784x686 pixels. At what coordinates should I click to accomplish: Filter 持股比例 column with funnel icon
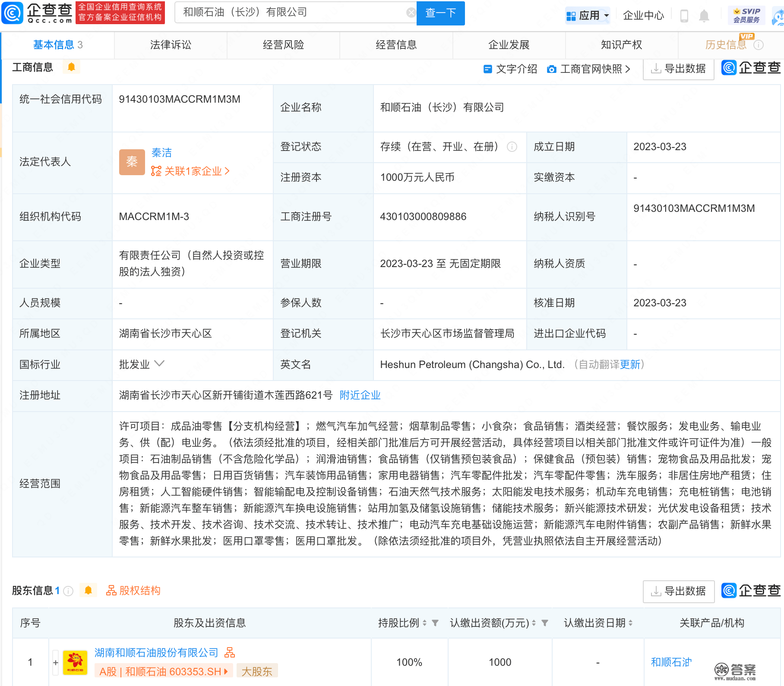tap(435, 623)
